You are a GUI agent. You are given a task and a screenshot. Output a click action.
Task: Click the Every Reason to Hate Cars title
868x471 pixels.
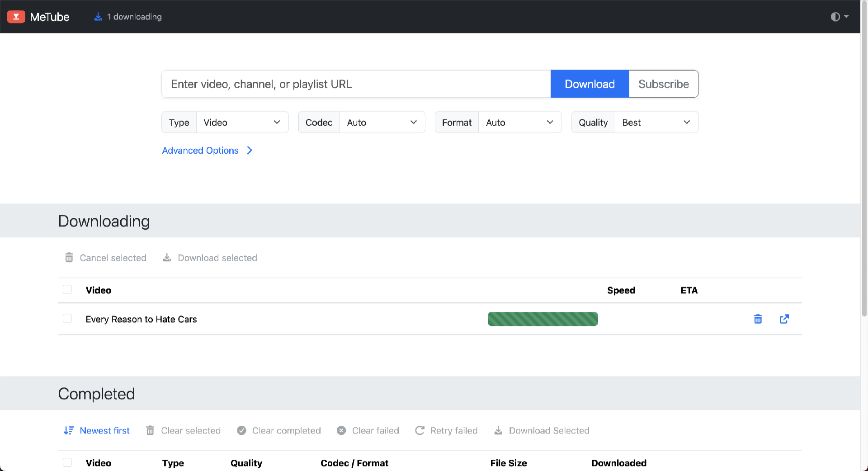pos(141,319)
